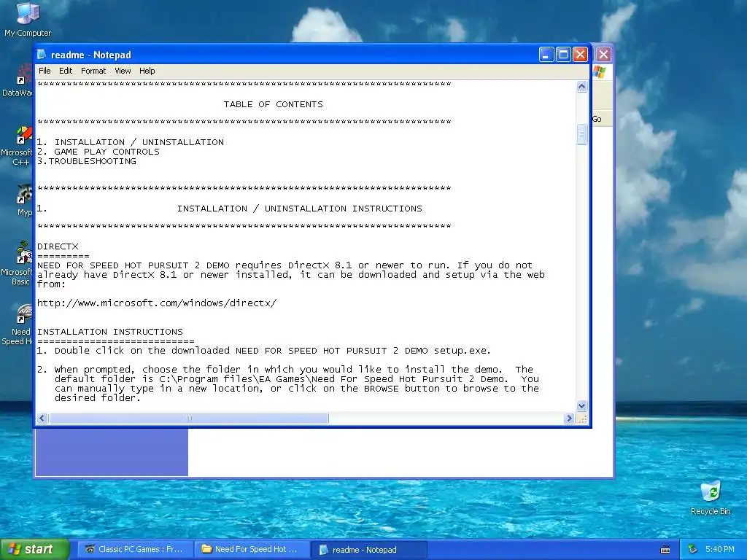The image size is (747, 560).
Task: Click the 'INSTALLATION INSTRUCTIONS' subheading
Action: 110,332
